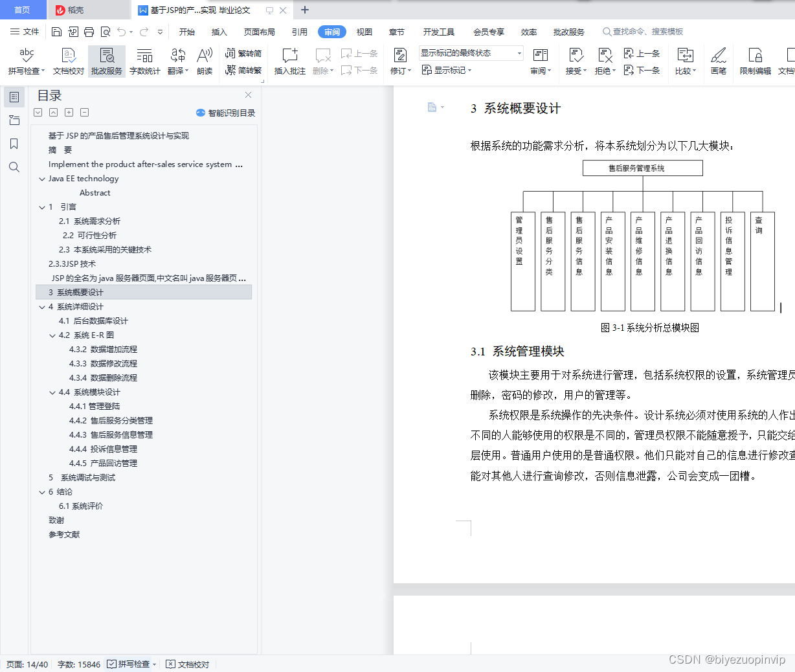Click the document proofreading (文档校对) ribbon icon
This screenshot has width=795, height=672.
pyautogui.click(x=69, y=62)
